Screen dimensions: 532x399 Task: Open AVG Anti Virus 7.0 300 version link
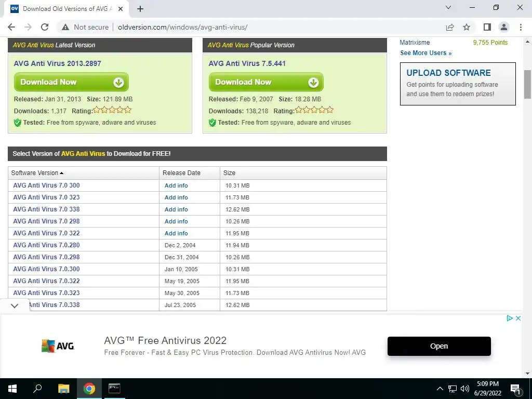coord(46,185)
